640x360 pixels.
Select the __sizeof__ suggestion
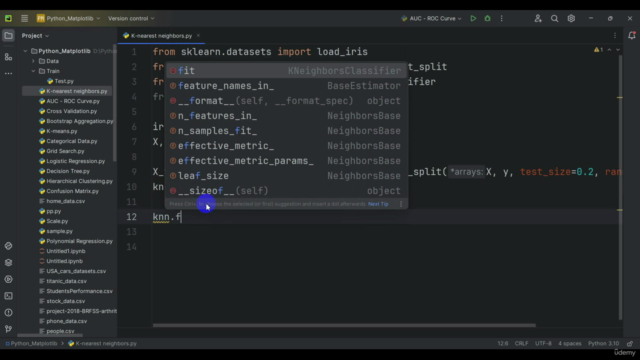[286, 191]
